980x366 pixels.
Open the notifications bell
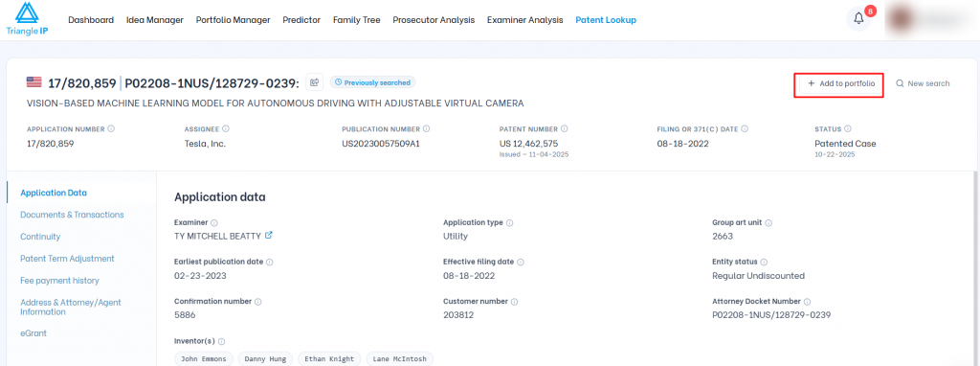click(x=858, y=19)
